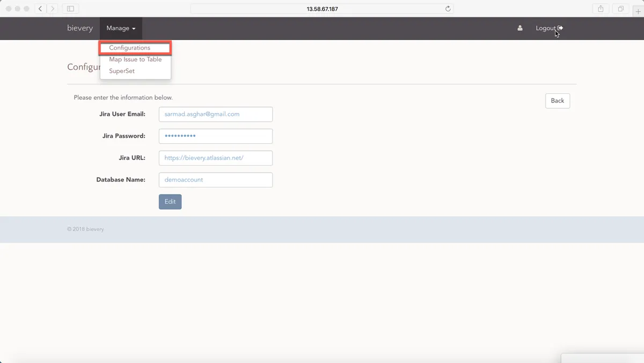The height and width of the screenshot is (363, 644).
Task: Reload the page using refresh icon
Action: [448, 9]
